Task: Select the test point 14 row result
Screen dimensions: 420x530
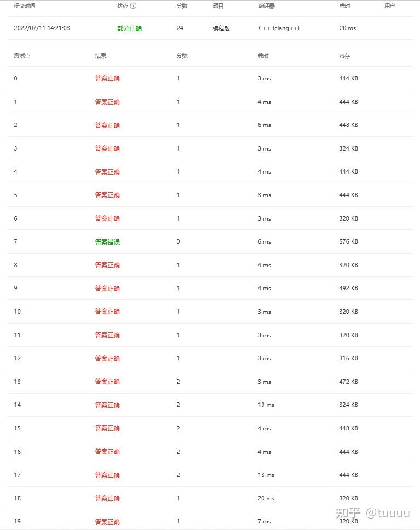Action: point(107,405)
